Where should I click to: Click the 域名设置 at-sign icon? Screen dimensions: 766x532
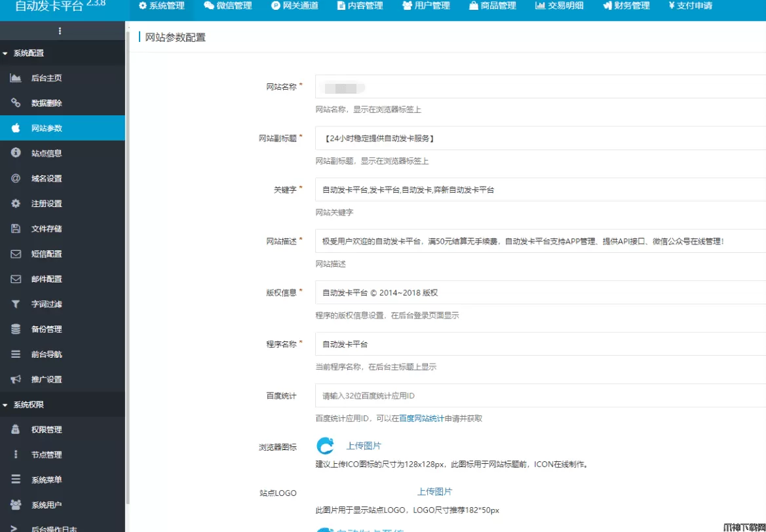pos(16,178)
